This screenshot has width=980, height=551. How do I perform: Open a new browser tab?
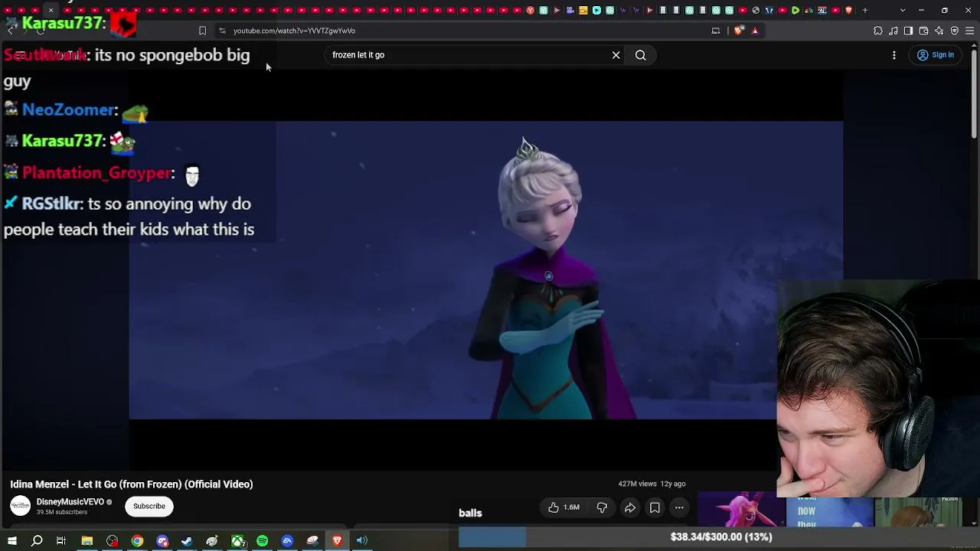[x=865, y=10]
